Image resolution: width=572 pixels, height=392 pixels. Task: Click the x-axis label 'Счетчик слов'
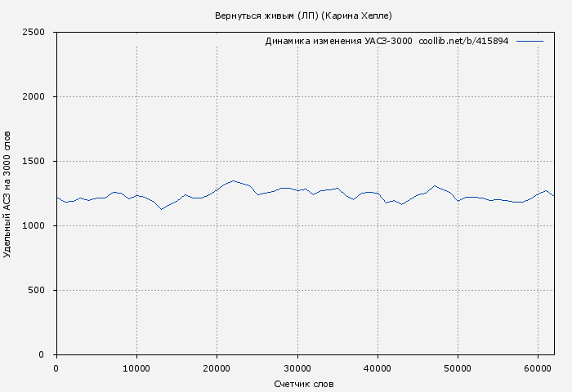(x=304, y=384)
